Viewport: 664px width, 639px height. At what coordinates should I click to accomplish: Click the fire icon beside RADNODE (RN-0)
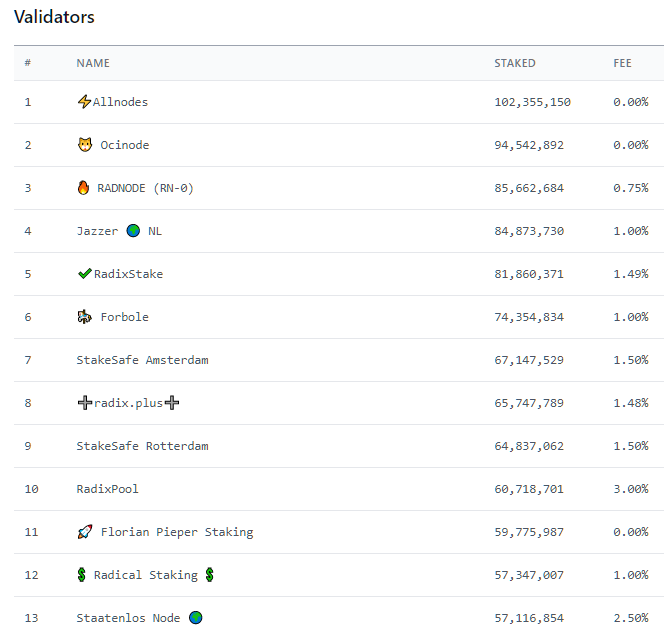(83, 188)
